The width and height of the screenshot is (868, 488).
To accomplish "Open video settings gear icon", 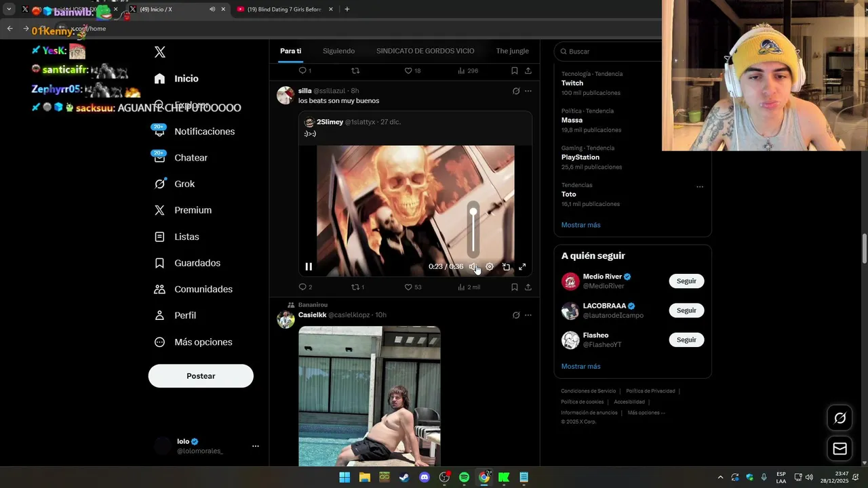I will coord(490,267).
